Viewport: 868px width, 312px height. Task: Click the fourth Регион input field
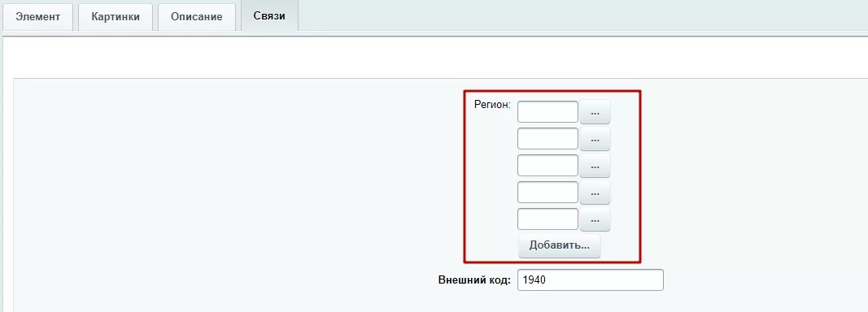coord(548,192)
